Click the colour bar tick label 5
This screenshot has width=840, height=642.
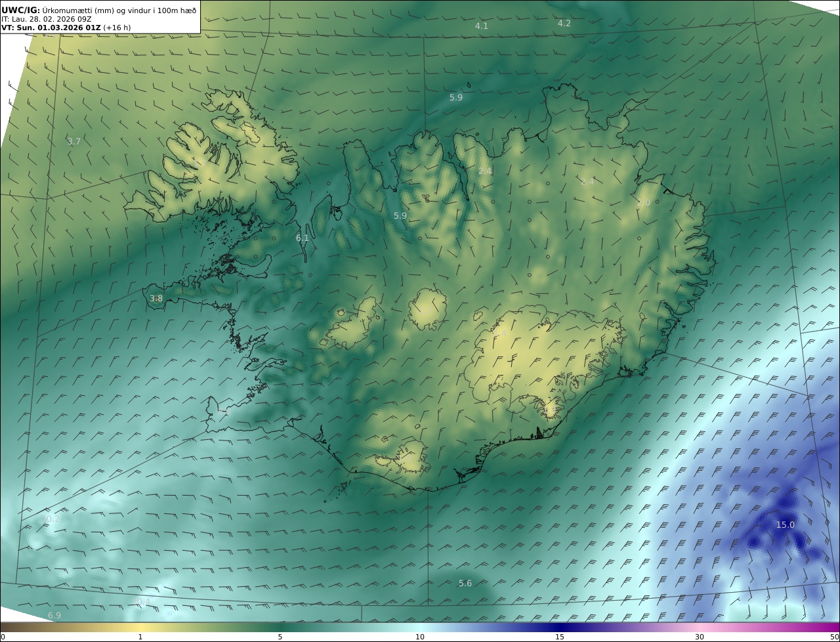(280, 637)
